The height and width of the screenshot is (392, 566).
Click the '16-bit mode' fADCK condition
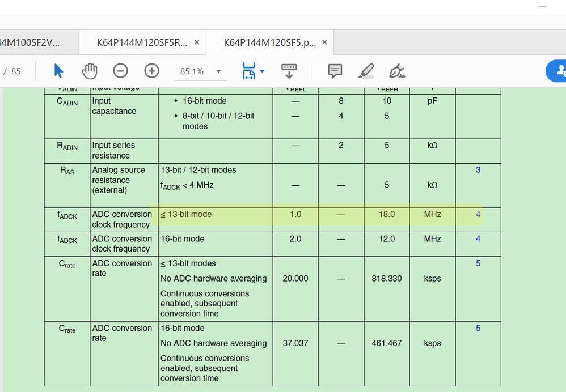click(183, 238)
